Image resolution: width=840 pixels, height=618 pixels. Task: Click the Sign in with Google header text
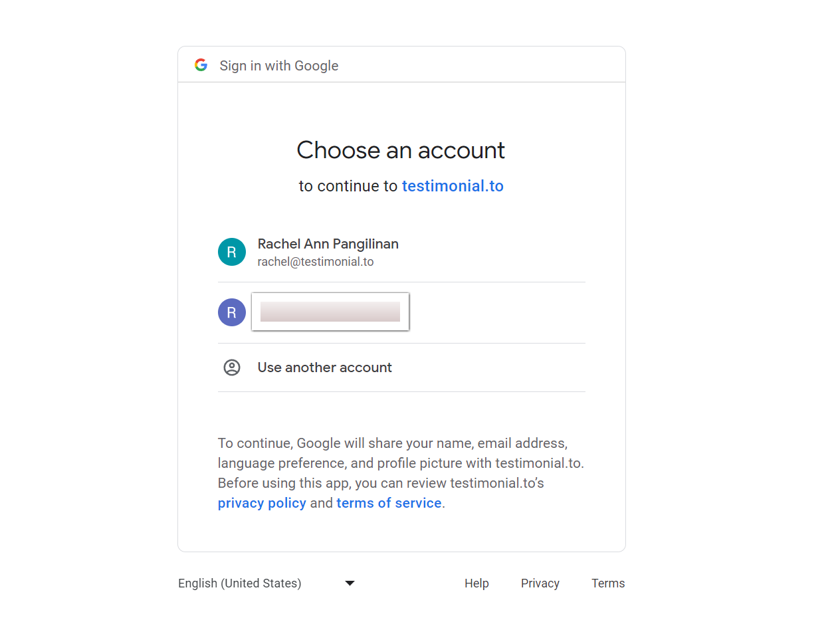click(279, 66)
